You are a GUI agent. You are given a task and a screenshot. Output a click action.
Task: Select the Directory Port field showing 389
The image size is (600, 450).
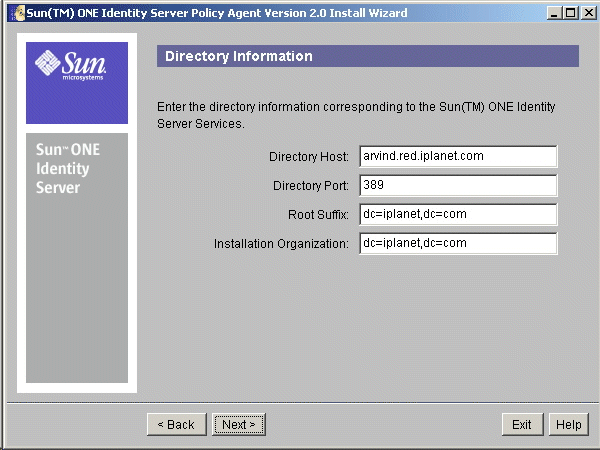pyautogui.click(x=458, y=185)
